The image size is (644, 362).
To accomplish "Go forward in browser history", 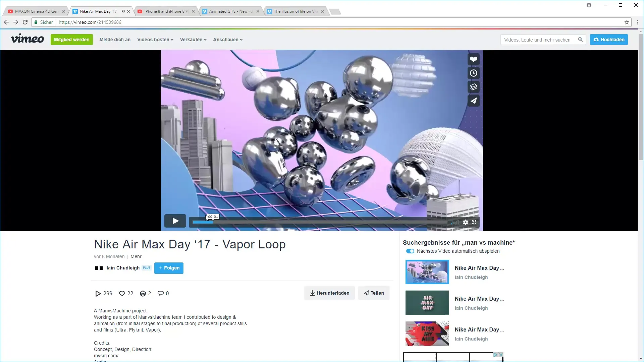I will (16, 22).
